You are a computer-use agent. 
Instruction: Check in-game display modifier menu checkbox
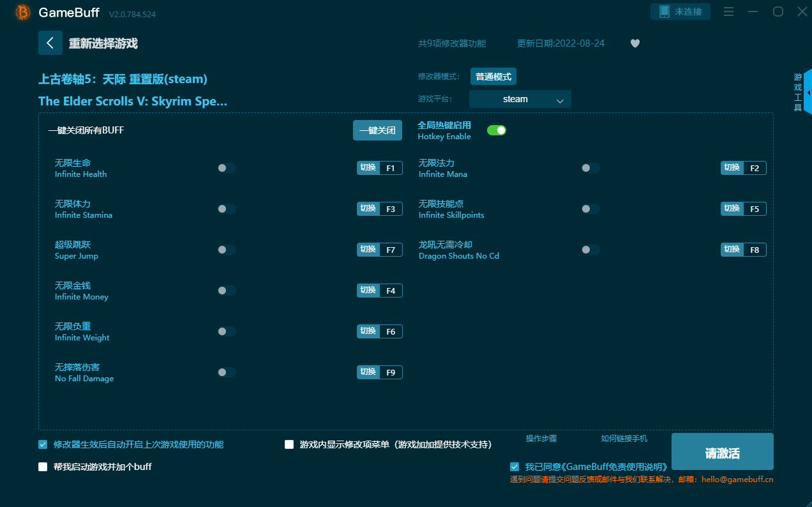(289, 444)
